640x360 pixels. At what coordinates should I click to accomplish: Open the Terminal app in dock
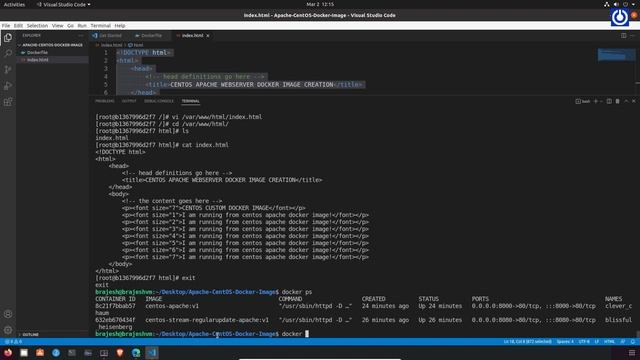tap(72, 353)
